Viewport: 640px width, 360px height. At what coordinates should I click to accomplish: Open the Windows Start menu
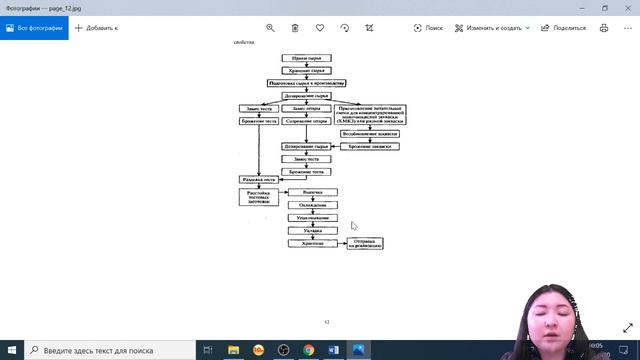[x=12, y=350]
